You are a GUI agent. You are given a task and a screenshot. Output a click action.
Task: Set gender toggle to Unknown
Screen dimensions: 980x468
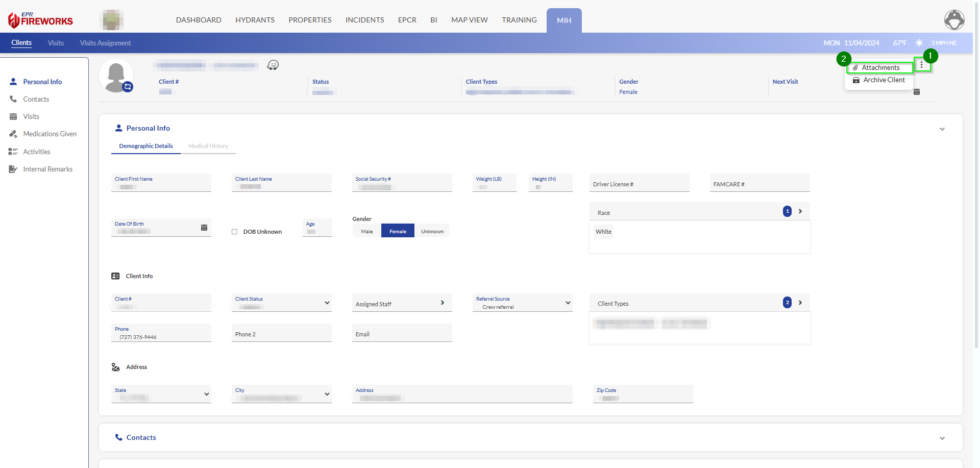click(x=432, y=231)
